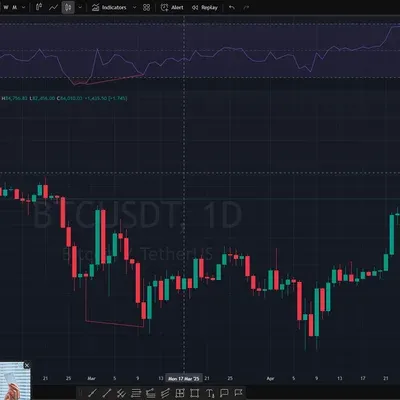
Task: Select the Flag mark tool
Action: pos(238,393)
